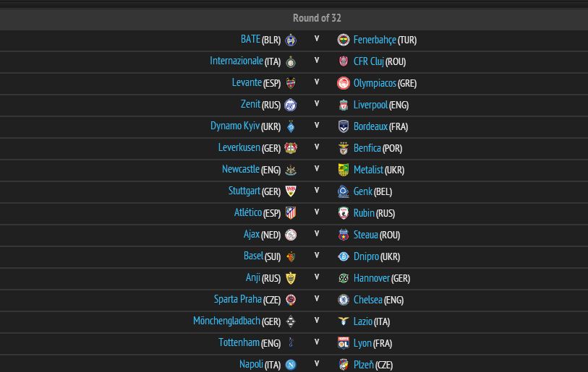
Task: Click the Lyon club crest
Action: tap(344, 343)
